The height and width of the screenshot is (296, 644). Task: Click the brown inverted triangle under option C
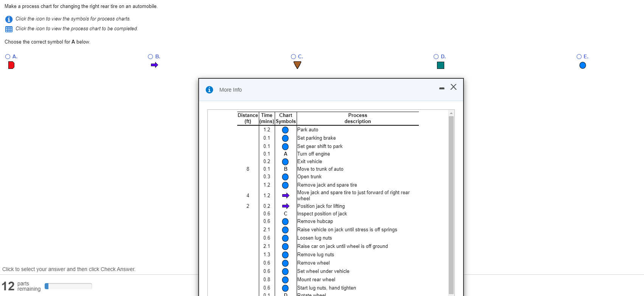click(297, 65)
